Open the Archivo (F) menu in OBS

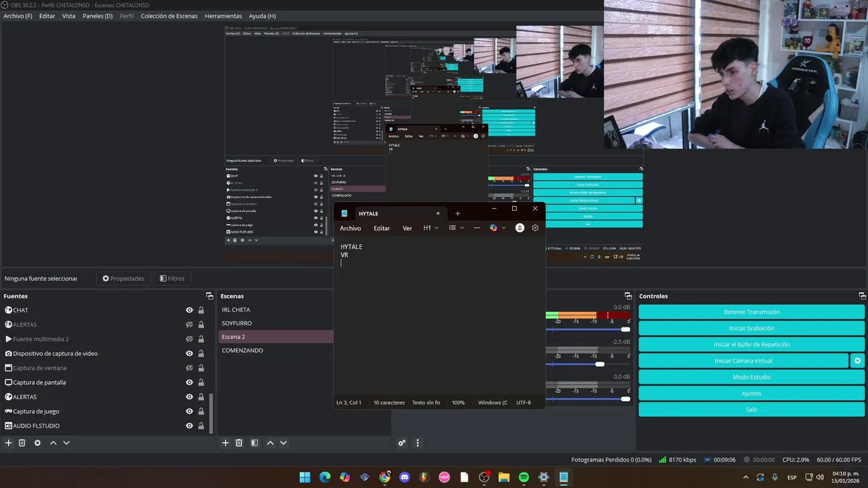tap(18, 16)
